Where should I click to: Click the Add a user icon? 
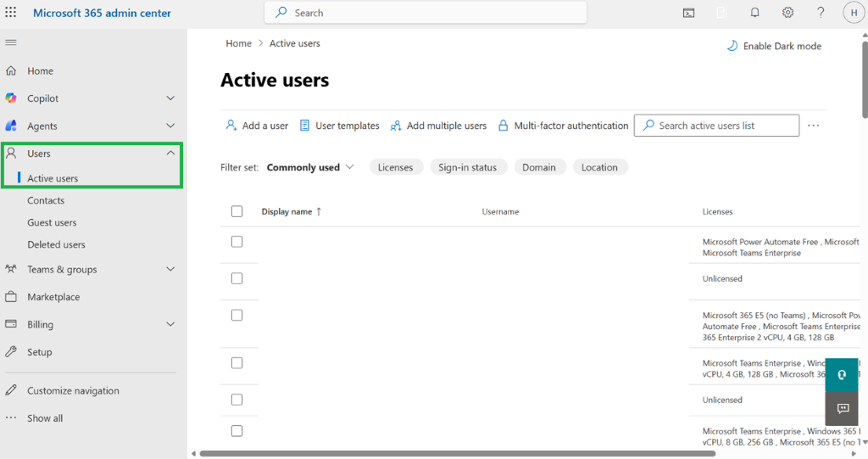coord(231,126)
